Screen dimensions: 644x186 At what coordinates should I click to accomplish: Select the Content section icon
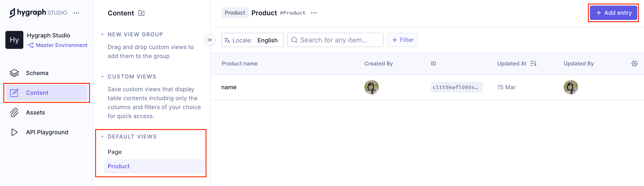14,93
